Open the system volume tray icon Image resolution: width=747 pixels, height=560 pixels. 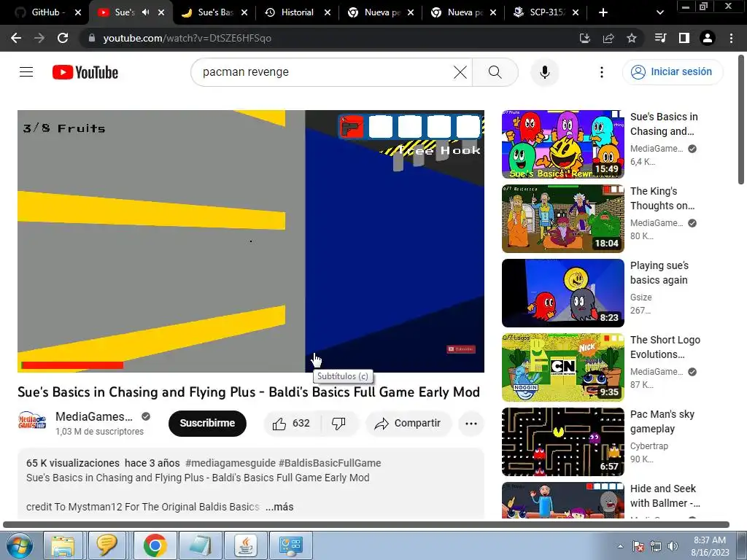[x=673, y=546]
